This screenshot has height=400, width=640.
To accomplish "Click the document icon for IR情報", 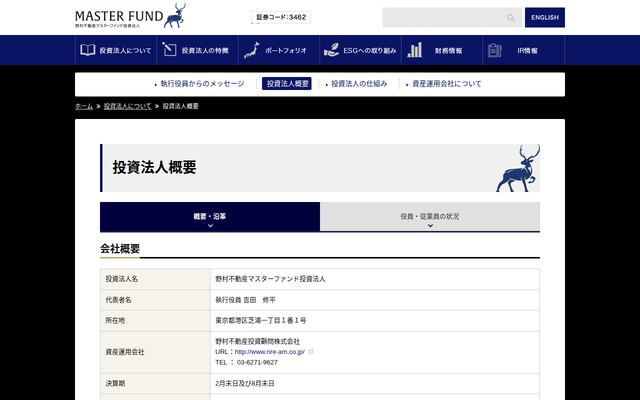I will 495,50.
